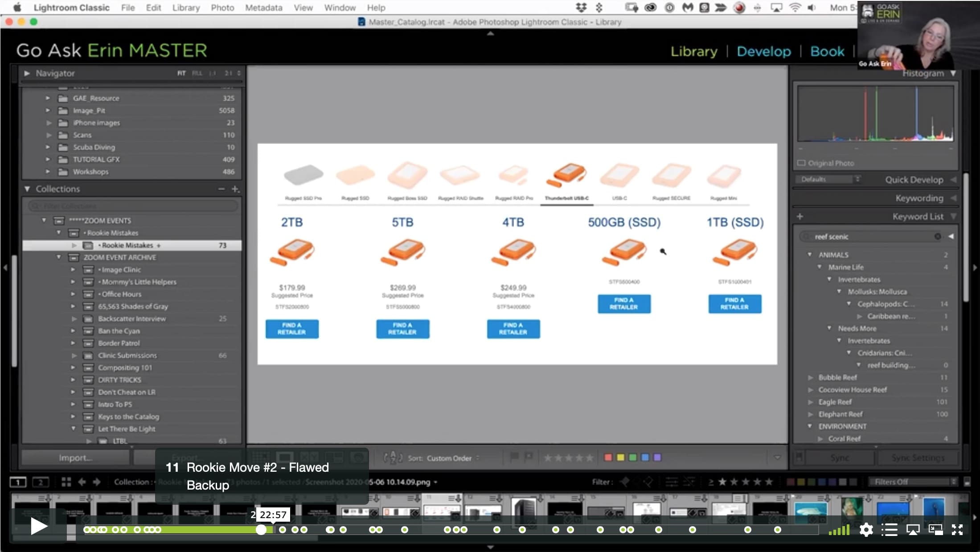Select main window display button 1
980x552 pixels.
(18, 482)
